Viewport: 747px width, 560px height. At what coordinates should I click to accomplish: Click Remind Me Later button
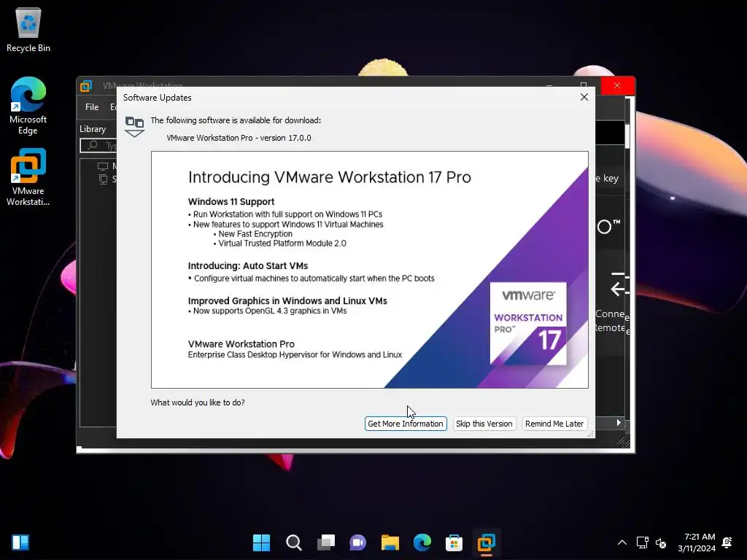pyautogui.click(x=554, y=424)
